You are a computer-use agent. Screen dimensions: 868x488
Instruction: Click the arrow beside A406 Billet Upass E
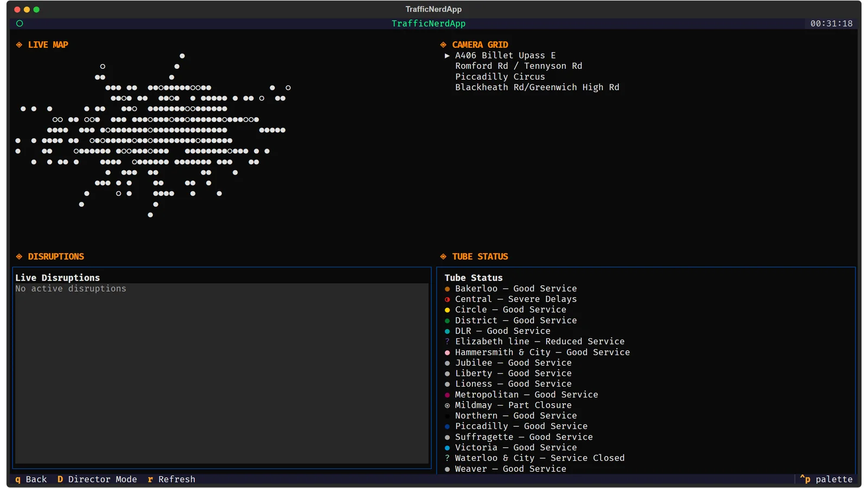point(448,56)
